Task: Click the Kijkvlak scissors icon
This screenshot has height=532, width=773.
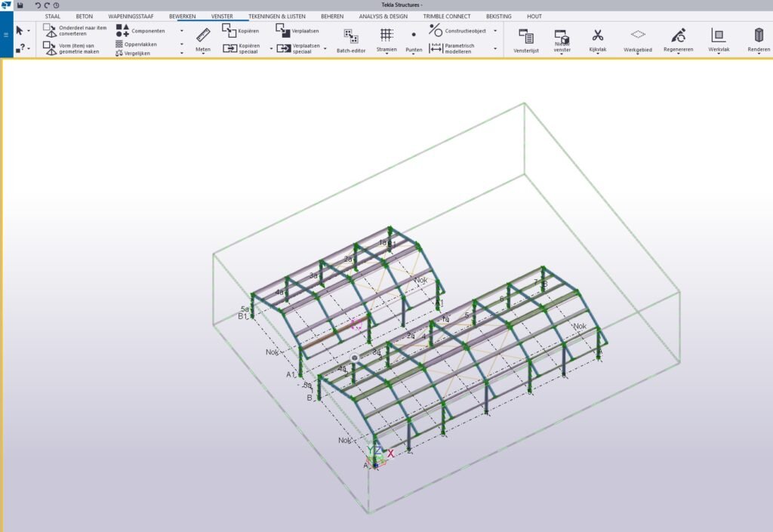Action: click(x=597, y=35)
